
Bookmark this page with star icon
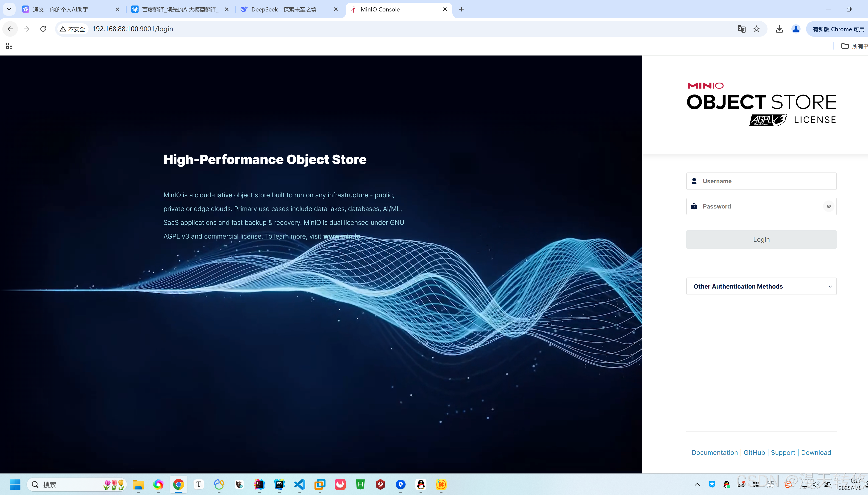(756, 29)
